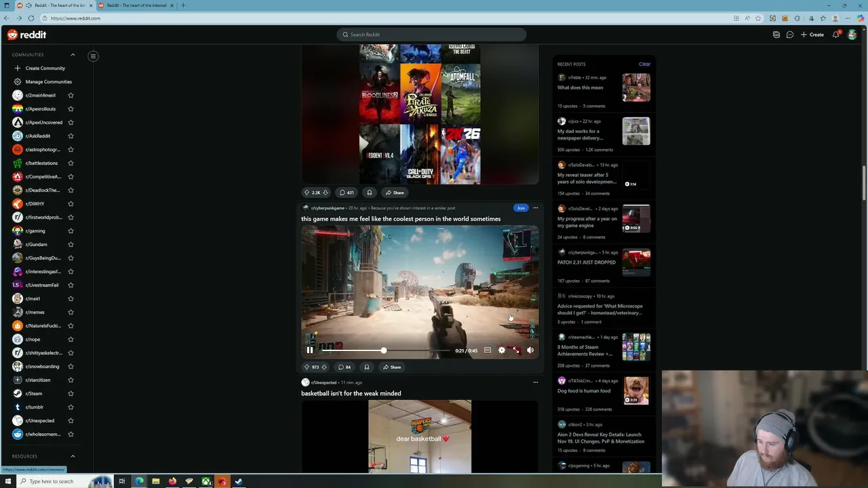Screen dimensions: 868x488
Task: Favorite r/AskReddit with its star
Action: pyautogui.click(x=71, y=136)
